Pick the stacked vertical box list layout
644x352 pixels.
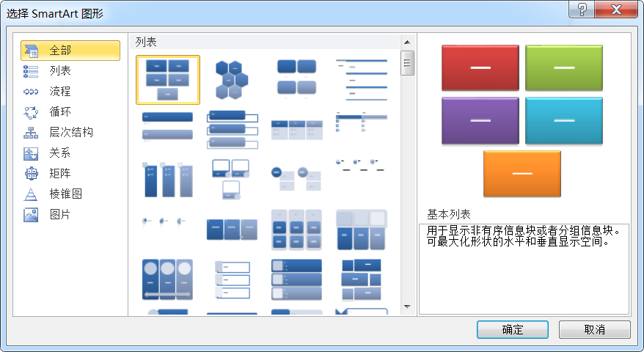[x=232, y=129]
